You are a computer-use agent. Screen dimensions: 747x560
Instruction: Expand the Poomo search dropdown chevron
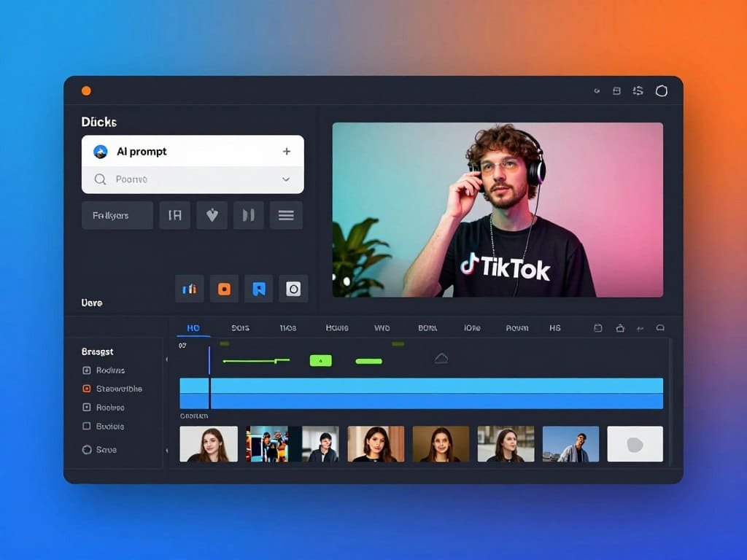tap(286, 179)
